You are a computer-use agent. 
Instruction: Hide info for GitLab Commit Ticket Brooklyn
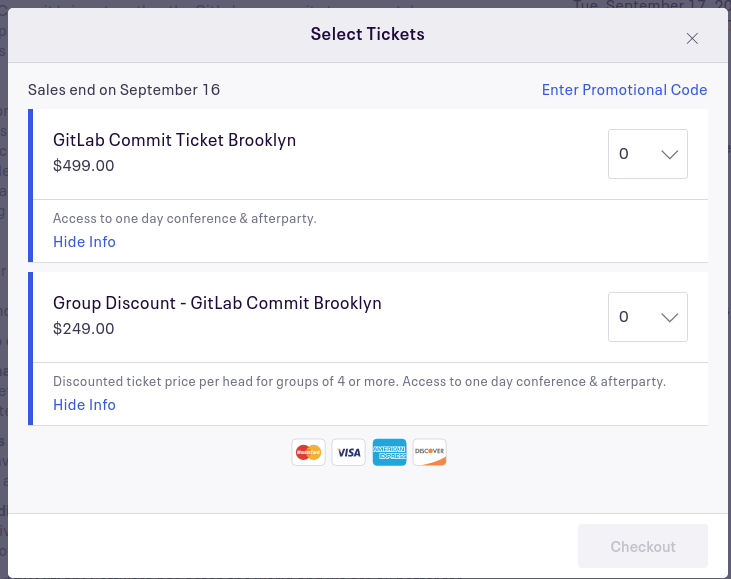click(84, 241)
